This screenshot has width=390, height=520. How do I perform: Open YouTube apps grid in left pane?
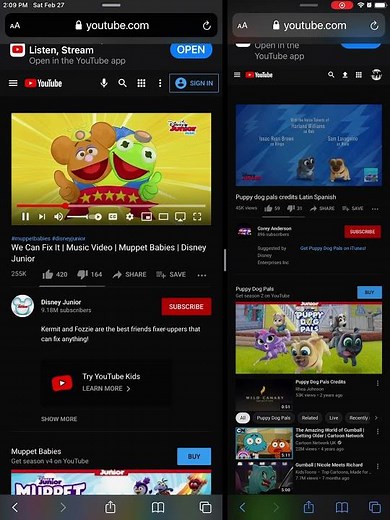pyautogui.click(x=141, y=83)
